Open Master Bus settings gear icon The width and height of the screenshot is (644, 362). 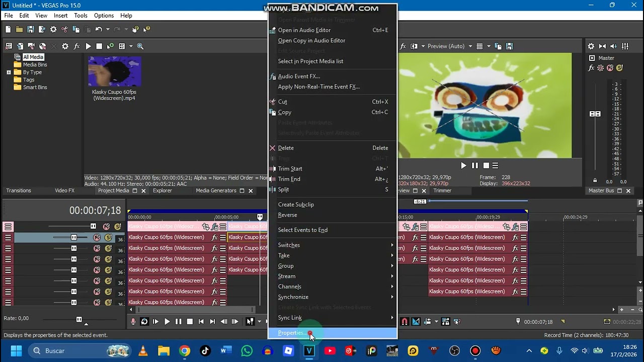pos(591,46)
